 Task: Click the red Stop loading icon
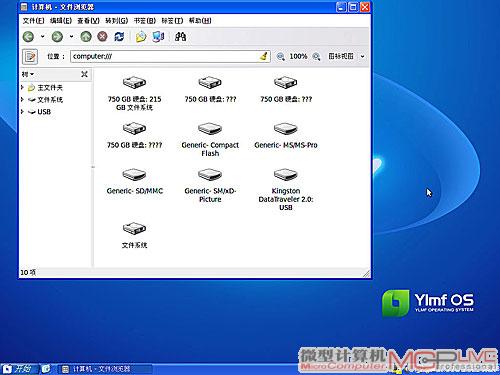tap(103, 37)
